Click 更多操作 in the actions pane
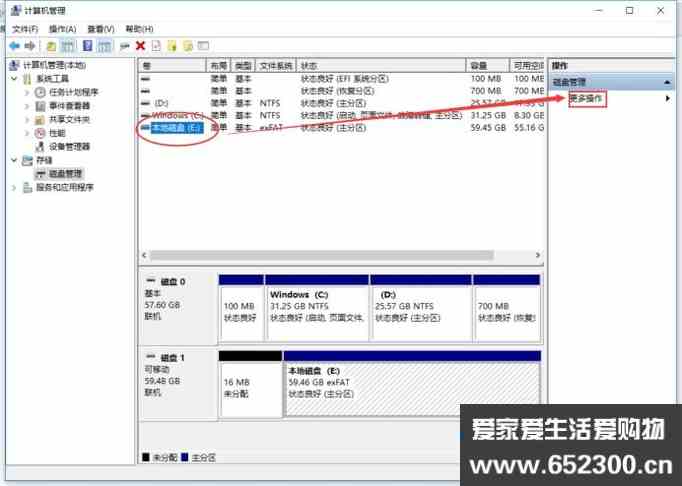This screenshot has width=682, height=486. pos(586,99)
